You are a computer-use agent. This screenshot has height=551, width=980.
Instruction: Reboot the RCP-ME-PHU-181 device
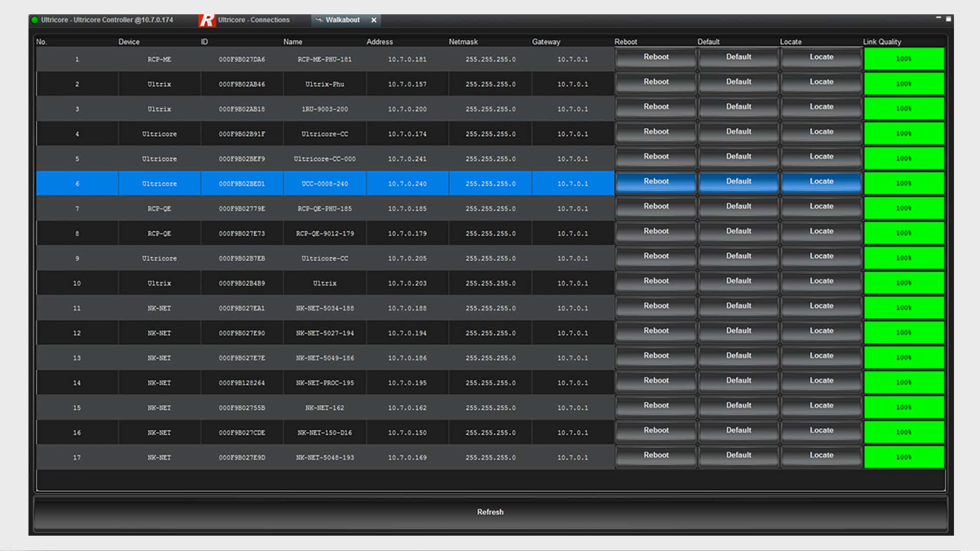[x=656, y=57]
